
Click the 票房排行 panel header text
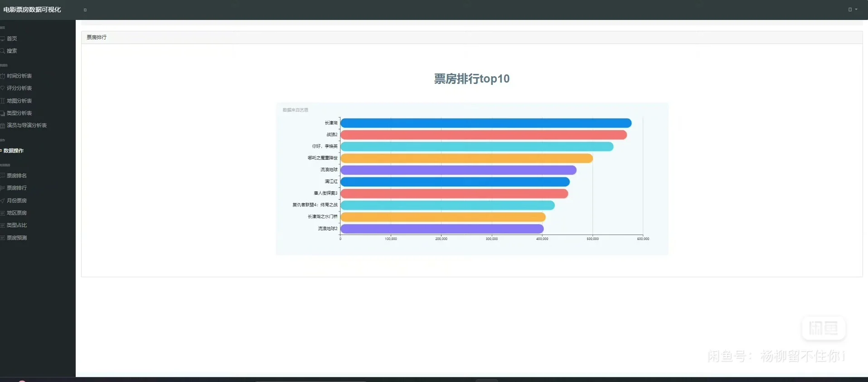pyautogui.click(x=97, y=37)
